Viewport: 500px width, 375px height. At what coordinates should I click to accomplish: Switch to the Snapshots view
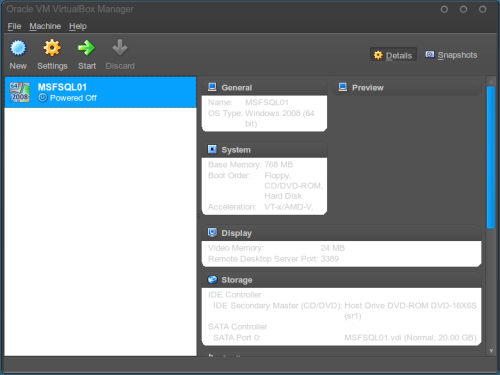pyautogui.click(x=451, y=55)
